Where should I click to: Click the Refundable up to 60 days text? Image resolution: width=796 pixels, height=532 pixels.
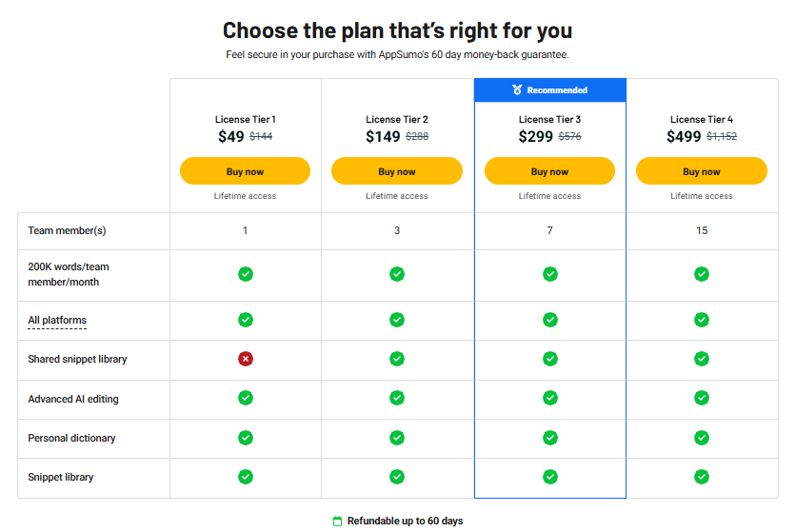click(405, 522)
